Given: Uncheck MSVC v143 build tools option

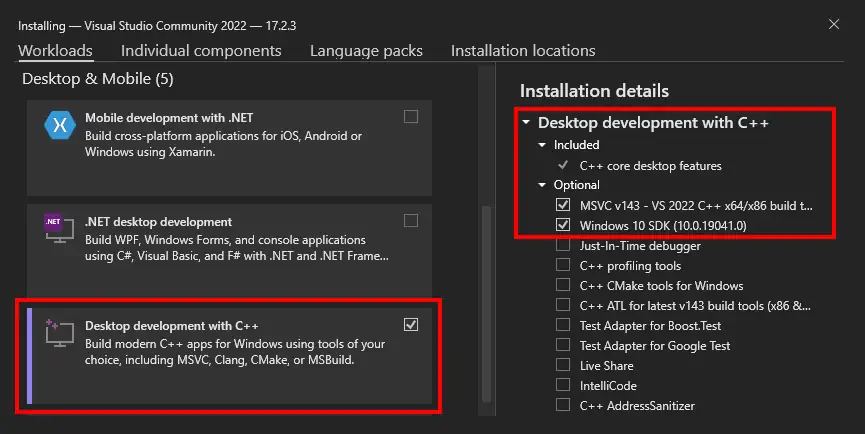Looking at the screenshot, I should [x=563, y=205].
